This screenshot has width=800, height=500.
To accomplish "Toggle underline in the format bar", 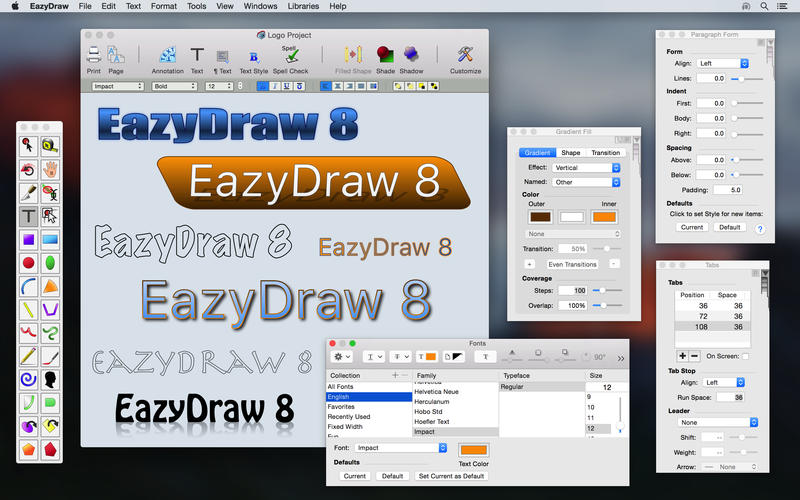I will tap(287, 86).
